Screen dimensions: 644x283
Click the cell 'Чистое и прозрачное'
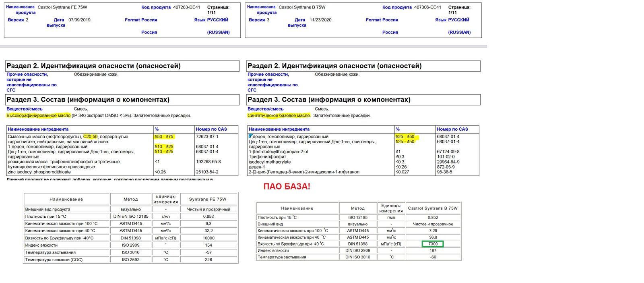(433, 224)
